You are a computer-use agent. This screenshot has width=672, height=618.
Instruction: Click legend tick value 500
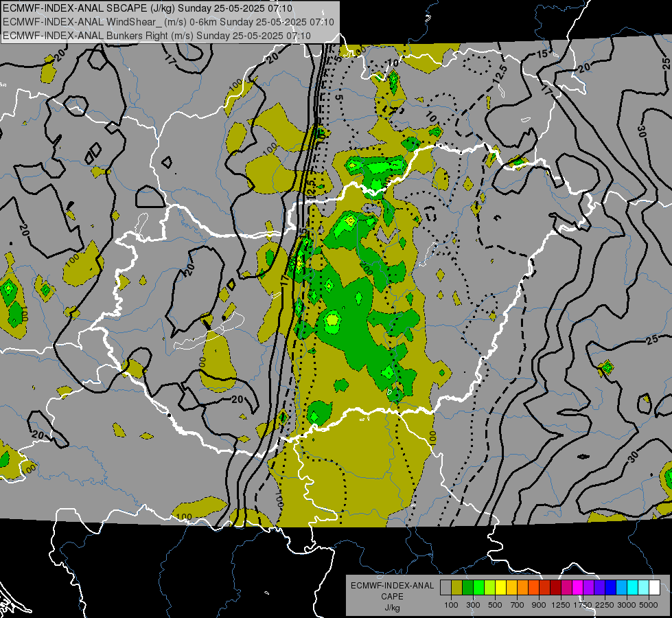click(495, 605)
